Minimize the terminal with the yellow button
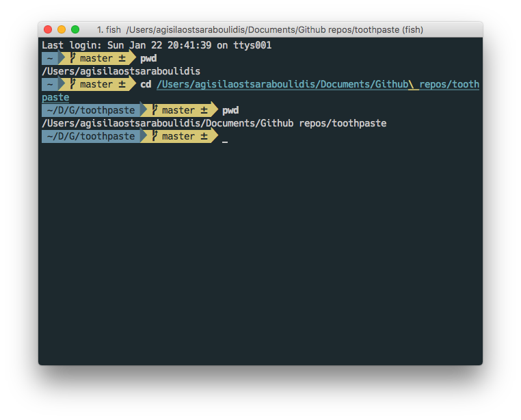The width and height of the screenshot is (521, 420). coord(62,29)
